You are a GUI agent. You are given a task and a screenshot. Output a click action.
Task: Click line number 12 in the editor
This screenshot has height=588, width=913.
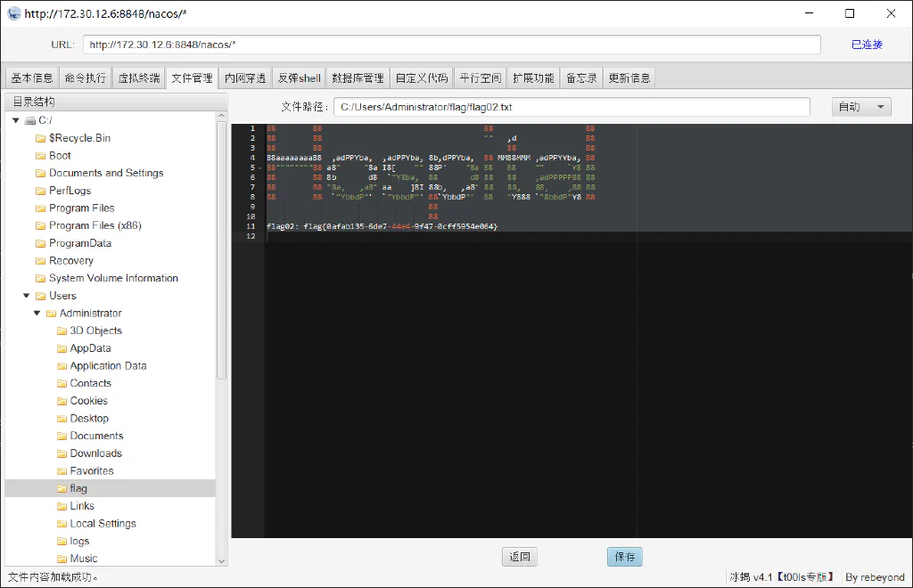(x=251, y=236)
